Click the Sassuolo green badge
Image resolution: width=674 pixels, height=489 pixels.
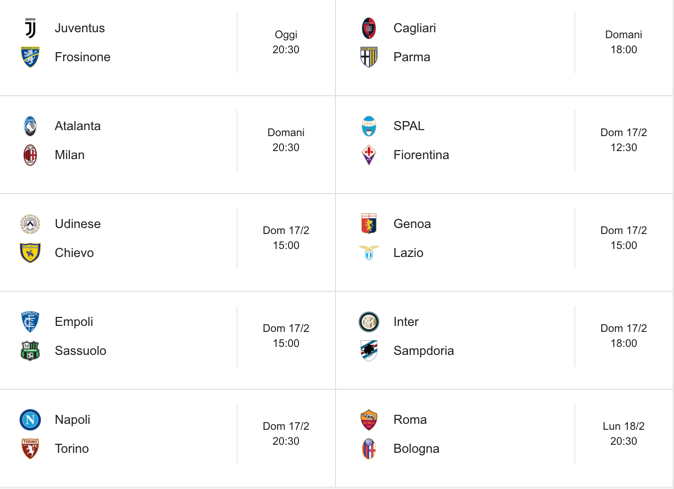(x=30, y=351)
